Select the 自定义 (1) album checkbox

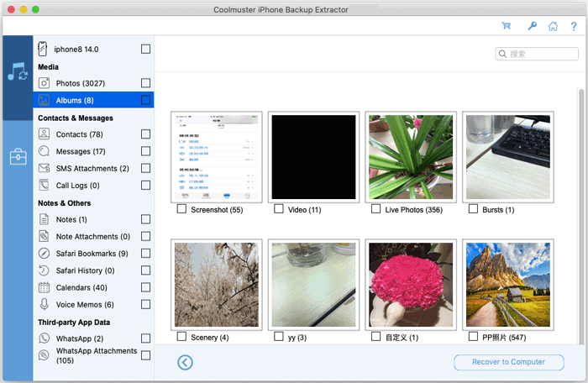pos(375,337)
